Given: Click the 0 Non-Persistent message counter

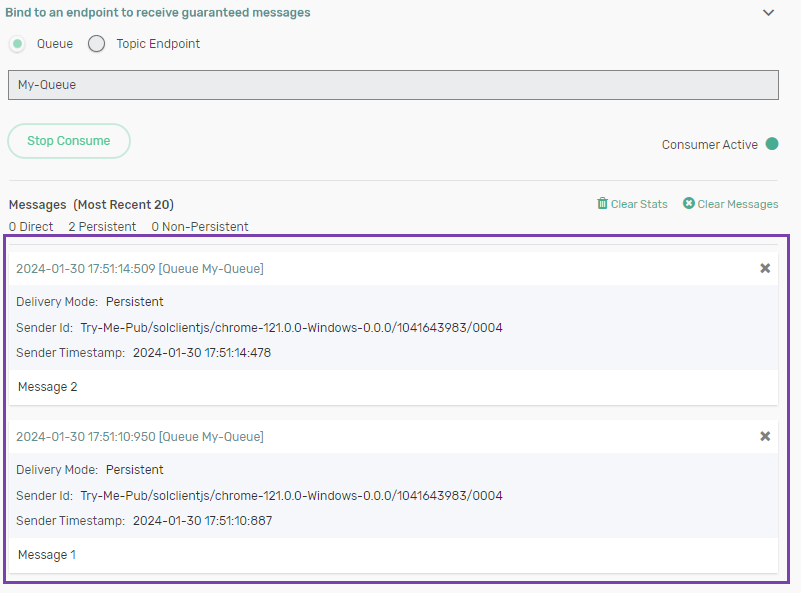Looking at the screenshot, I should coord(200,227).
